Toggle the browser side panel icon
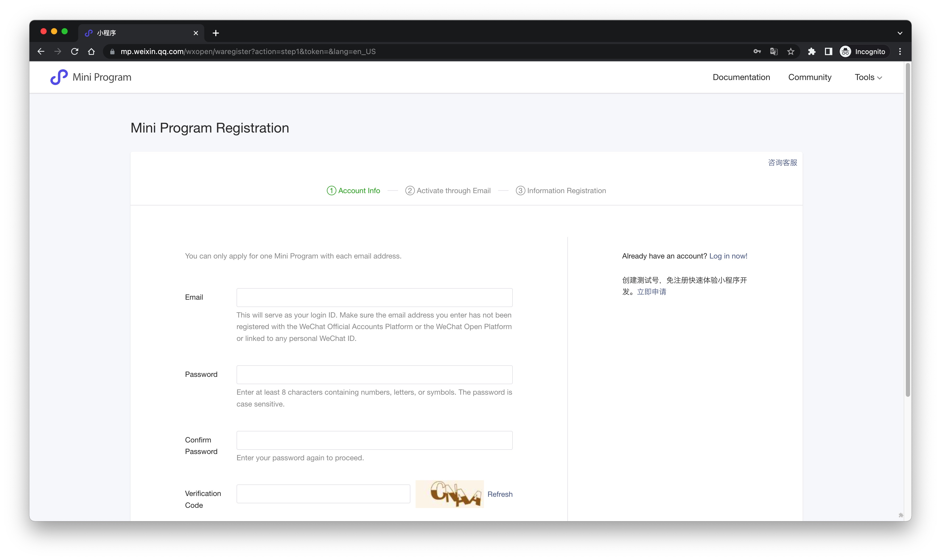This screenshot has height=560, width=941. pyautogui.click(x=829, y=52)
